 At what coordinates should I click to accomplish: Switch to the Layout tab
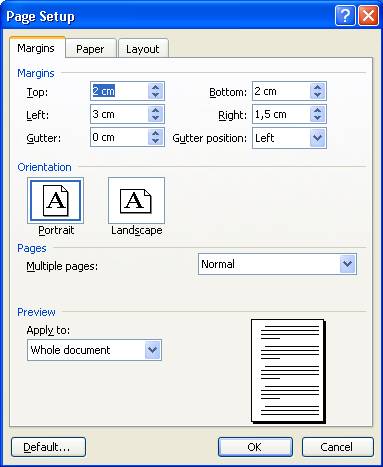(143, 49)
